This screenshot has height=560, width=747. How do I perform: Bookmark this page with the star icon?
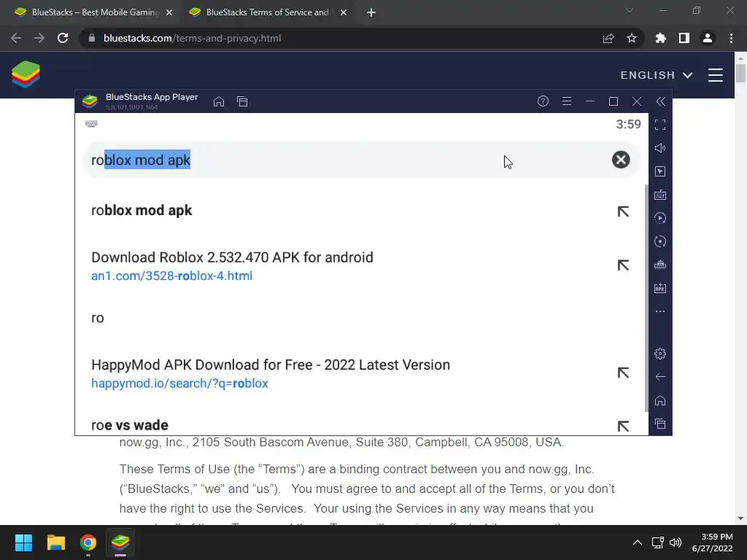click(632, 38)
